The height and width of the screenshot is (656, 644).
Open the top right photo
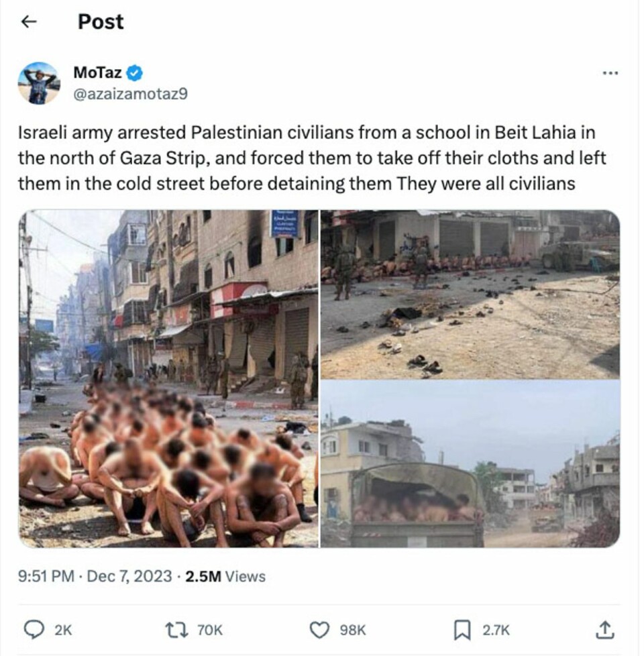(x=470, y=294)
